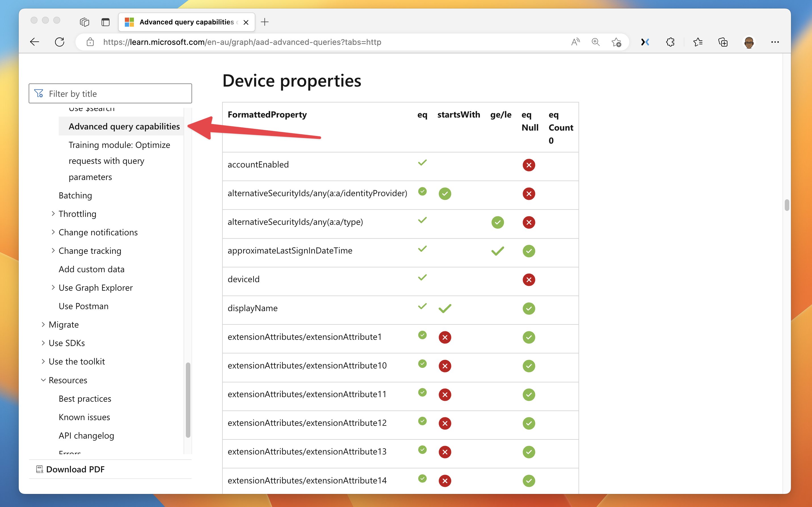Screen dimensions: 812x507
Task: Open the tab actions menu icon
Action: coord(85,22)
